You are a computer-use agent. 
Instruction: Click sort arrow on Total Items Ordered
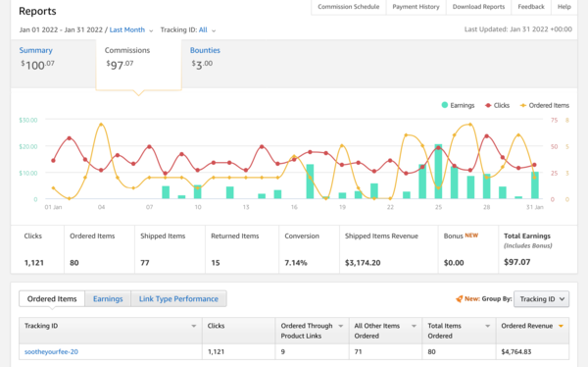click(487, 326)
